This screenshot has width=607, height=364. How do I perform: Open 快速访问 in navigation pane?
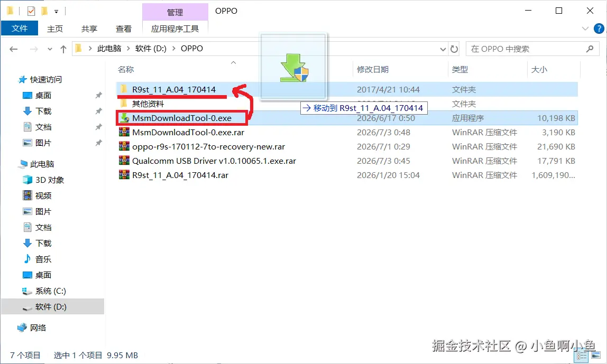pos(45,79)
